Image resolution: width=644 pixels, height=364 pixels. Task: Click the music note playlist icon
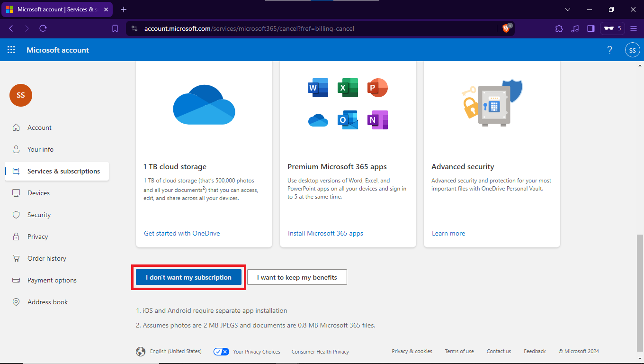575,28
